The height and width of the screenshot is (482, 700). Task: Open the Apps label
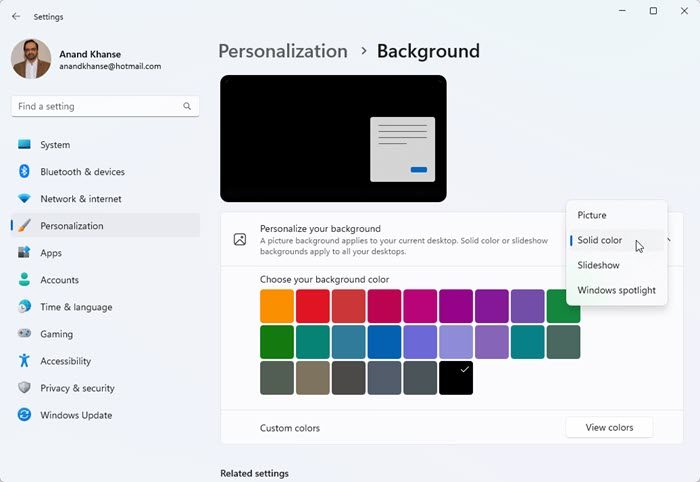(x=51, y=253)
